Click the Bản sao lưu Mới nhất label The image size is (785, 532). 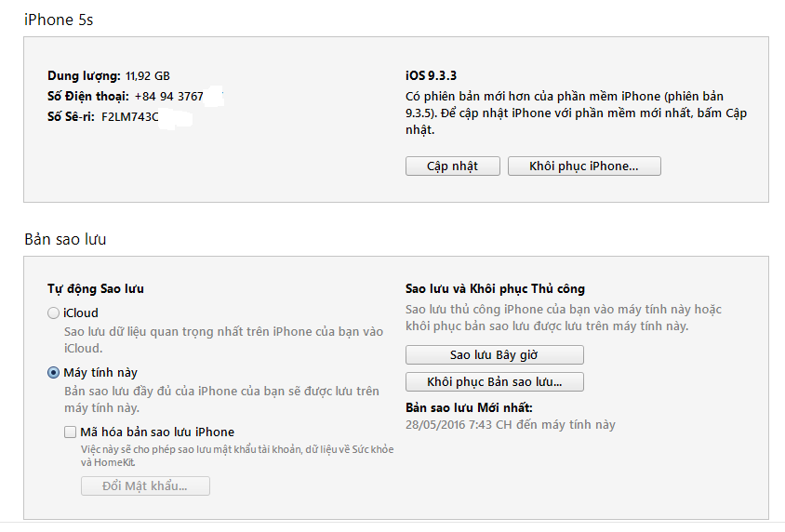tap(469, 408)
